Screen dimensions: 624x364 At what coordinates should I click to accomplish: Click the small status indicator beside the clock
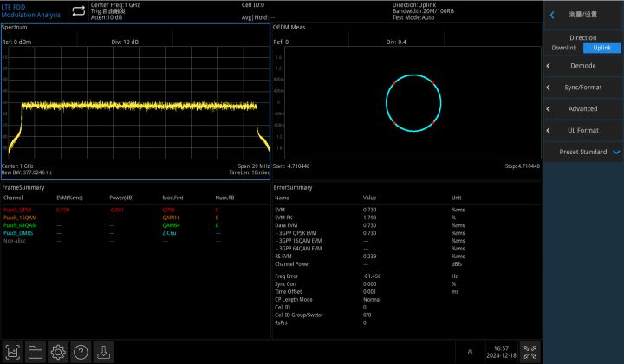tap(470, 352)
